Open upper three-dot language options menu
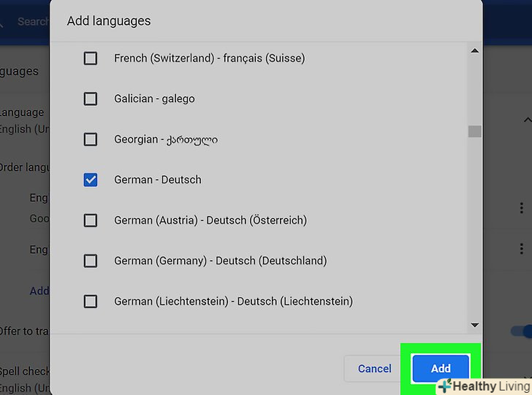The image size is (532, 395). pos(521,208)
